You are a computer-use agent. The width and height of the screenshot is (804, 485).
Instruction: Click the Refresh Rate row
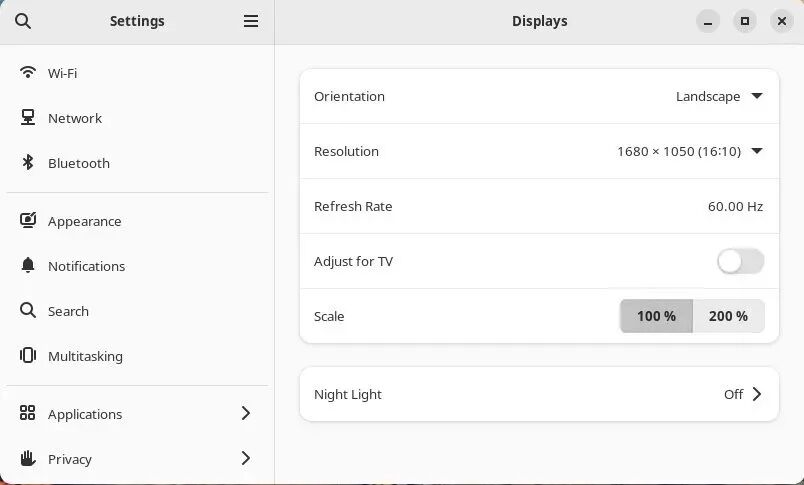tap(539, 206)
